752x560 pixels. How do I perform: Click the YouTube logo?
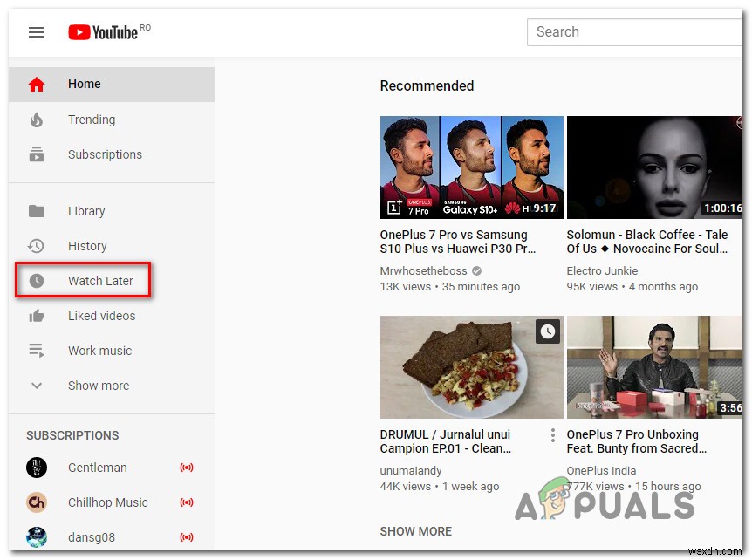tap(103, 31)
